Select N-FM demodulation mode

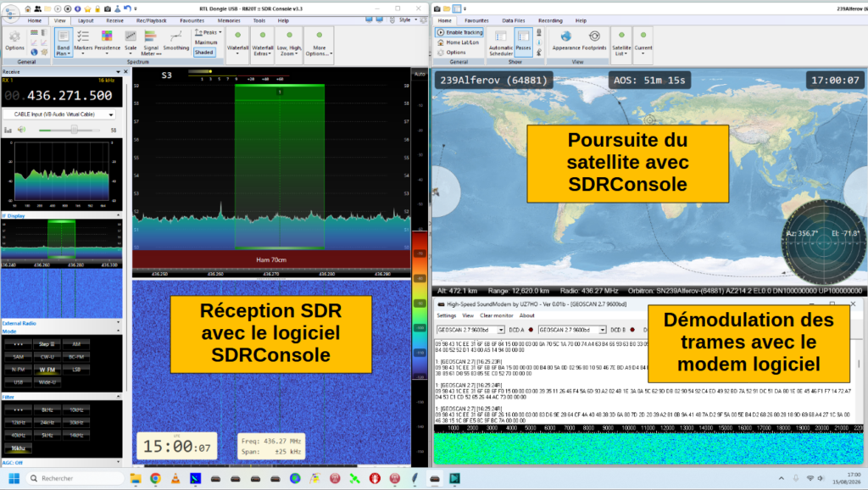pos(18,370)
